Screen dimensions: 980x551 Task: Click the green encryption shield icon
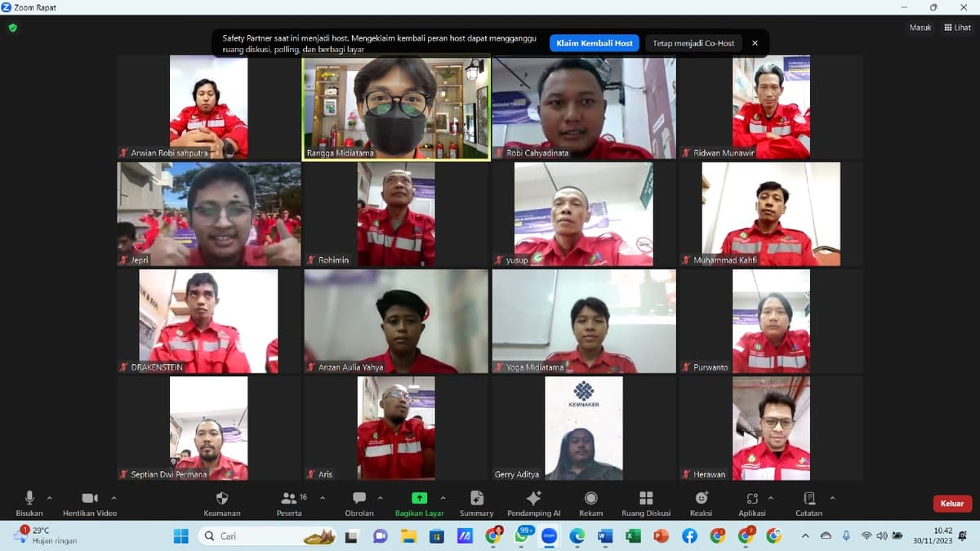(x=12, y=28)
